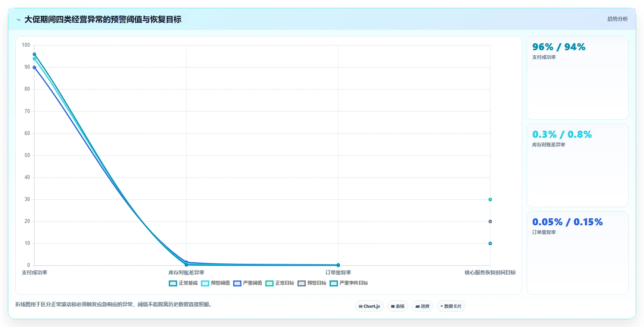Toggle the 正常目标 legend series

click(280, 283)
